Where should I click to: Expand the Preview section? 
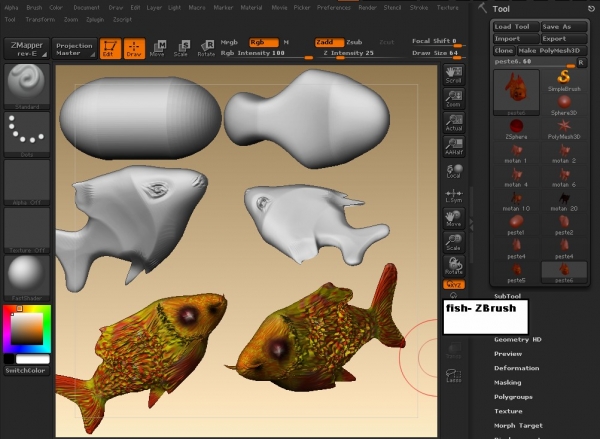(x=508, y=354)
